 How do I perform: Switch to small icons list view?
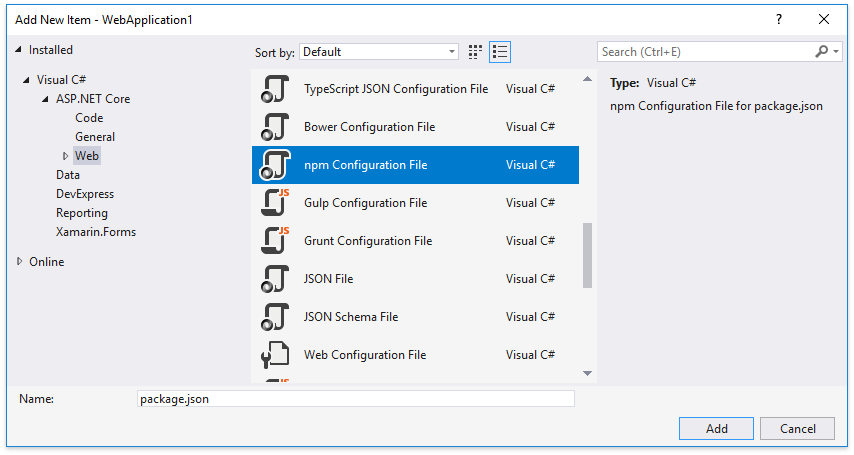coord(499,52)
